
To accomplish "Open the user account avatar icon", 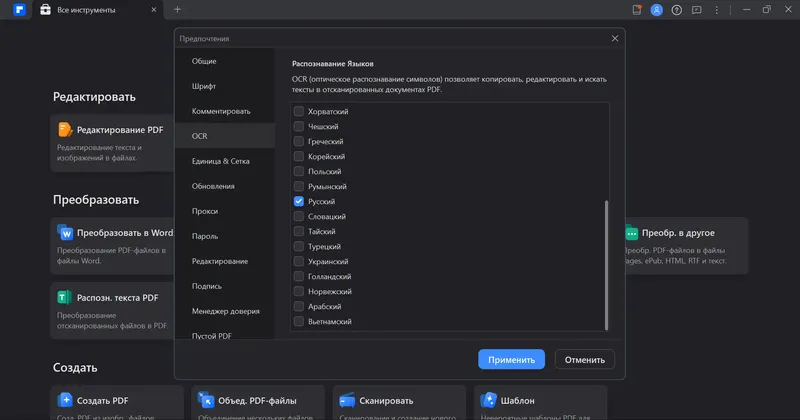I will [657, 10].
